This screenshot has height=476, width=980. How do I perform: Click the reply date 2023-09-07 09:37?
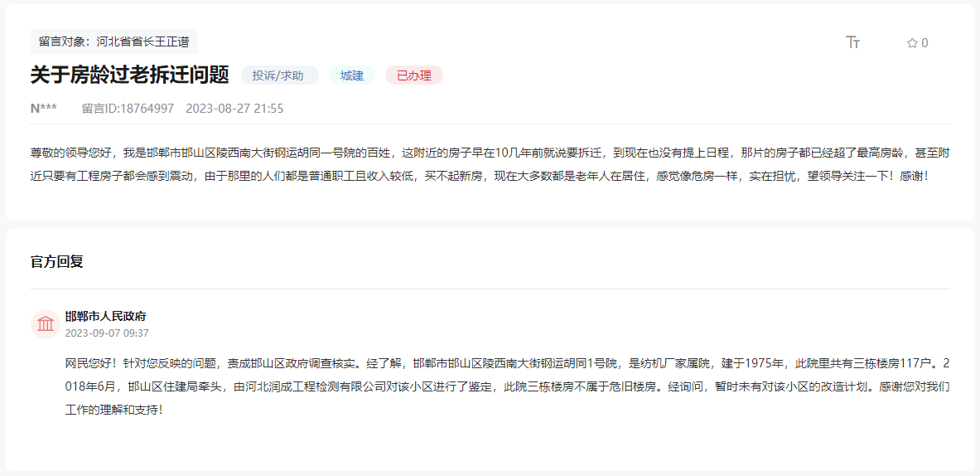[x=107, y=333]
